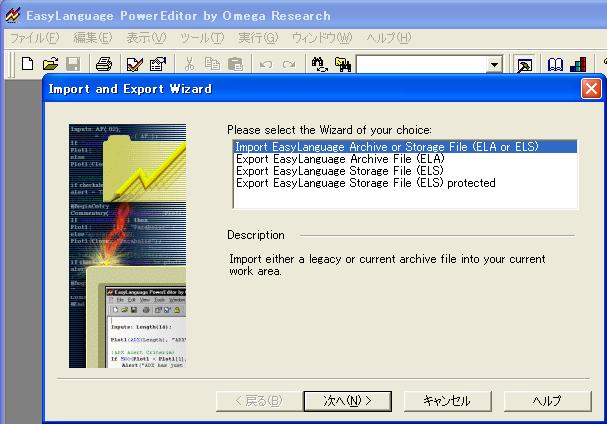
Task: Open the 編集(E) menu
Action: [93, 38]
